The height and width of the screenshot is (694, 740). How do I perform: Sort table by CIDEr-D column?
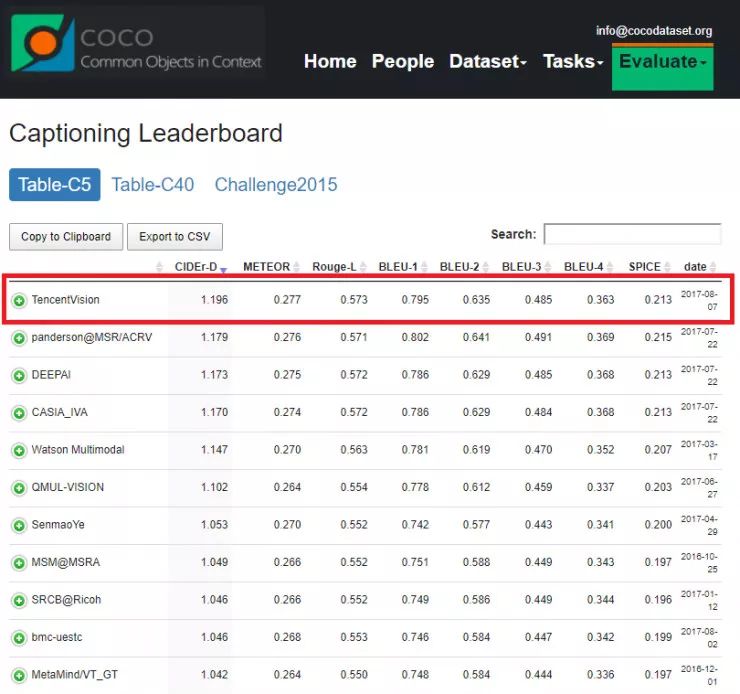click(201, 267)
